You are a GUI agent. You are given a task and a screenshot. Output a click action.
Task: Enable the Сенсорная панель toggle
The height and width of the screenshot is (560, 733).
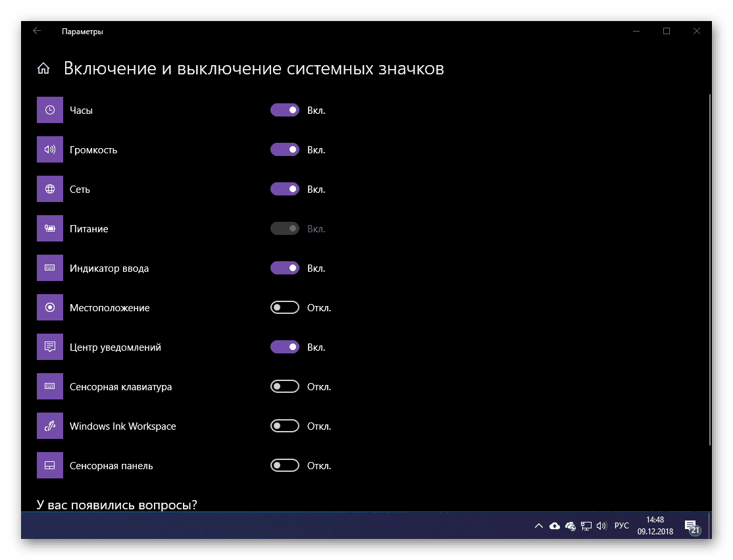285,466
